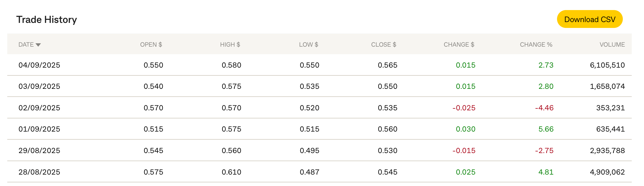Click the CHANGE % column header
The image size is (644, 186).
536,45
